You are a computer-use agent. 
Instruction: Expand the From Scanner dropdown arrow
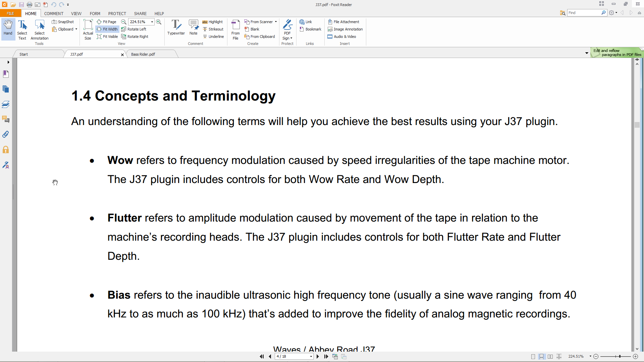pyautogui.click(x=276, y=22)
